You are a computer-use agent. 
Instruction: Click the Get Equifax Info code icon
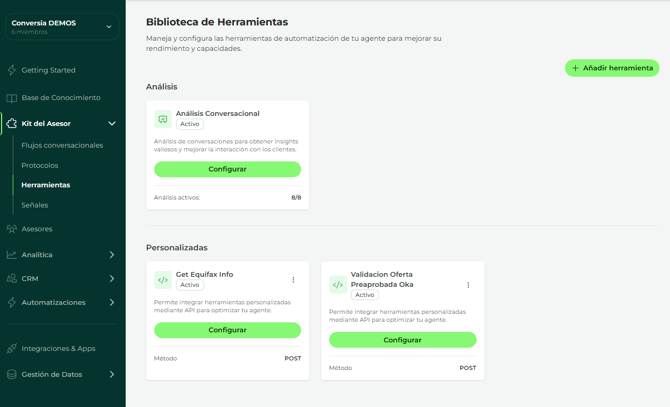pyautogui.click(x=163, y=280)
